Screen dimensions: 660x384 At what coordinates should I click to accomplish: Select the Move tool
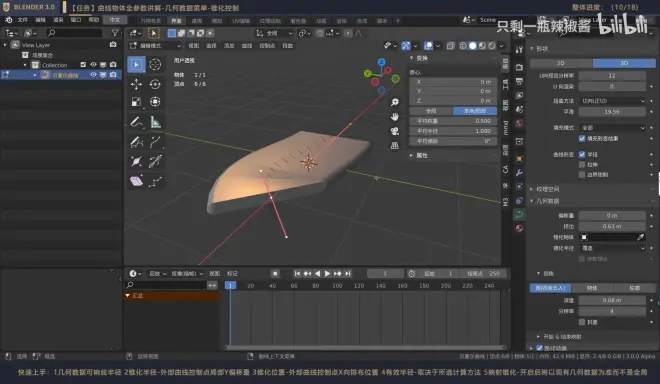pos(136,84)
